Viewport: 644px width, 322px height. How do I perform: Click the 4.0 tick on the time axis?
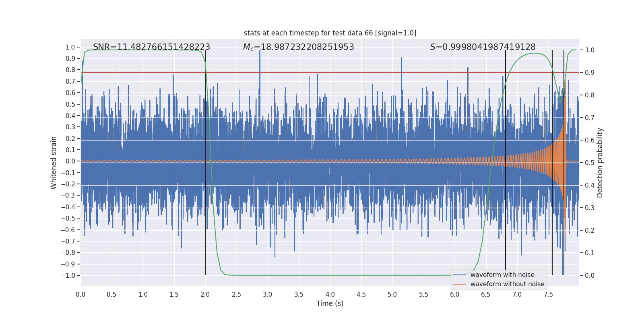click(330, 294)
